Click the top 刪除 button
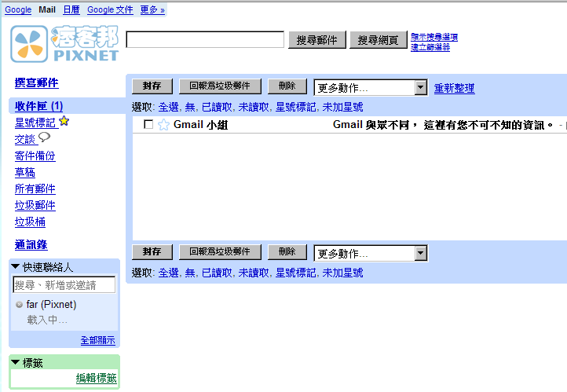 (287, 86)
